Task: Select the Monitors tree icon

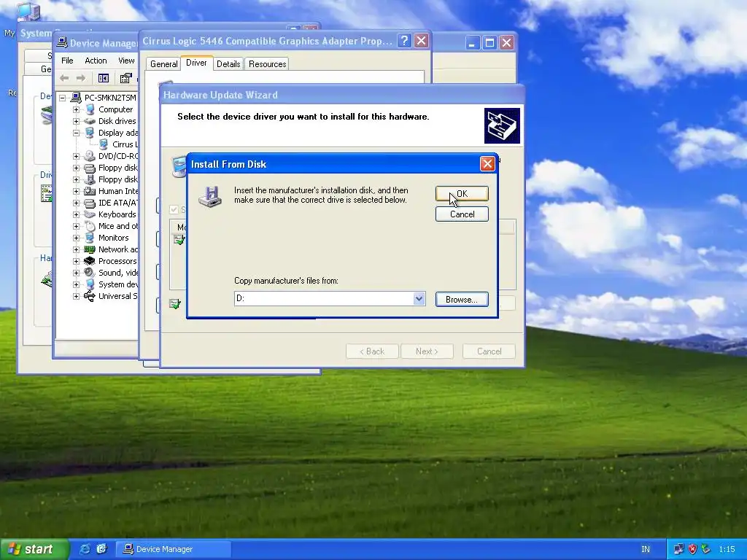Action: [x=90, y=238]
